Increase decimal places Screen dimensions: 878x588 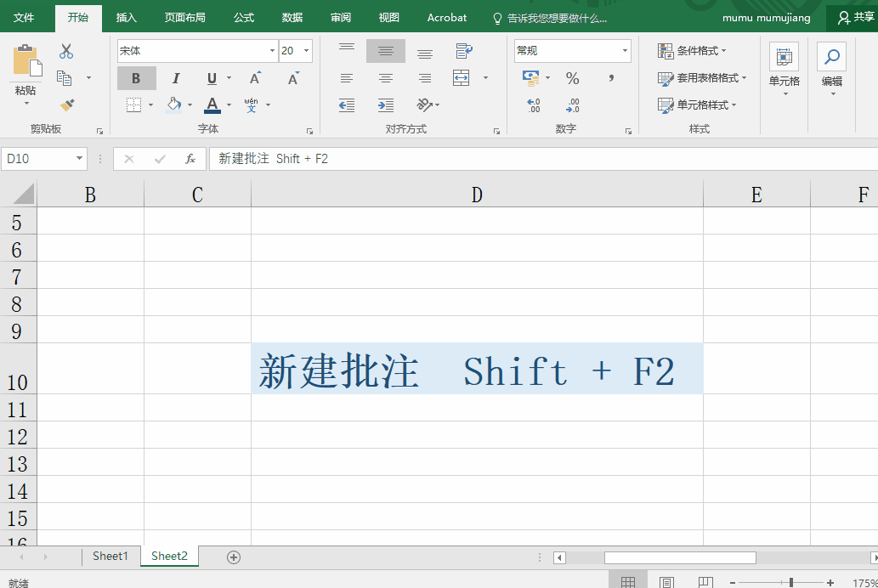pos(534,105)
